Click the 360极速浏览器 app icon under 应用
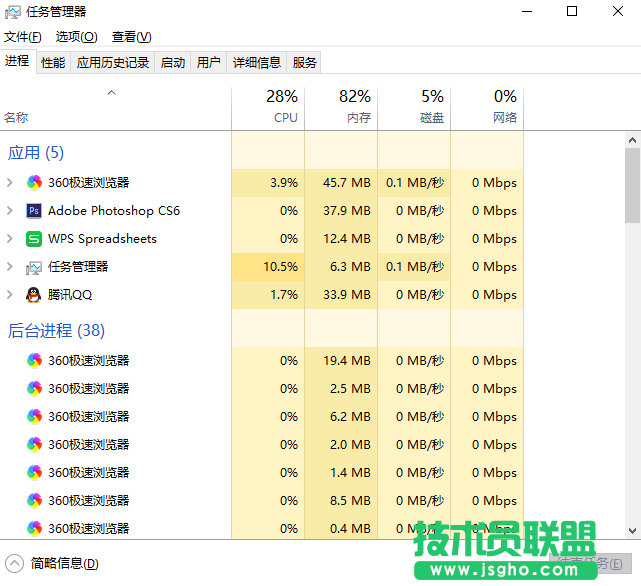This screenshot has width=641, height=586. (x=34, y=182)
